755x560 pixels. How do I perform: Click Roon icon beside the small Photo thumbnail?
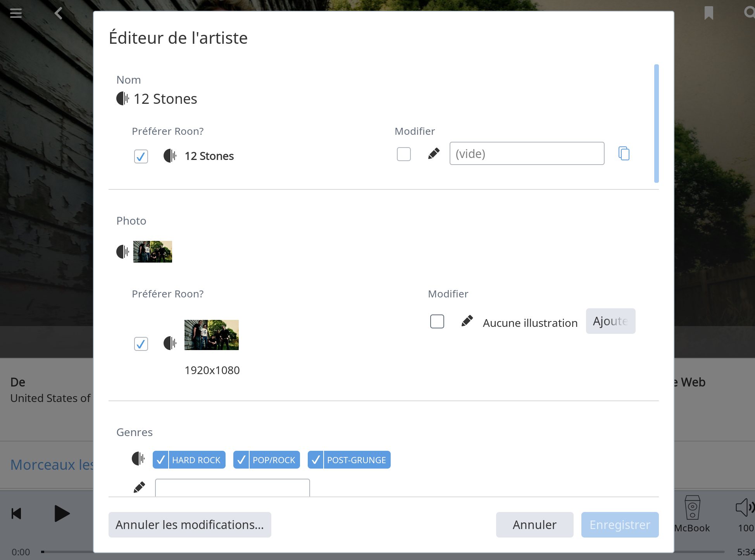click(122, 252)
